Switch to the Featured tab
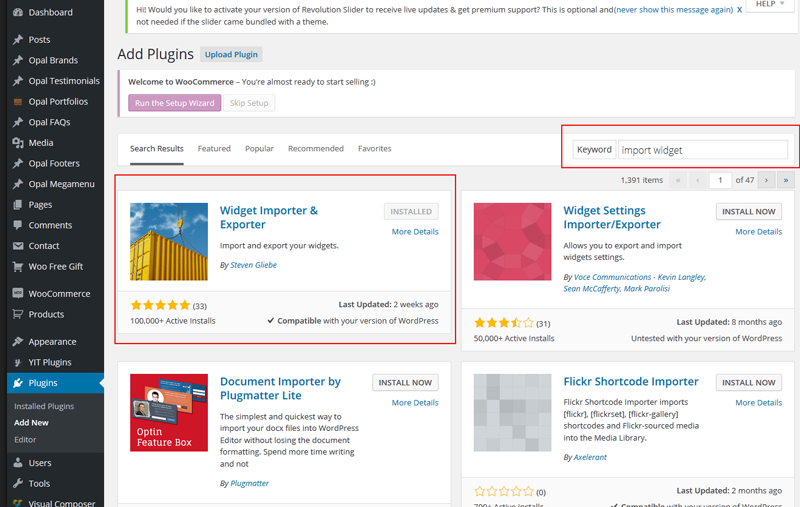 pyautogui.click(x=214, y=149)
